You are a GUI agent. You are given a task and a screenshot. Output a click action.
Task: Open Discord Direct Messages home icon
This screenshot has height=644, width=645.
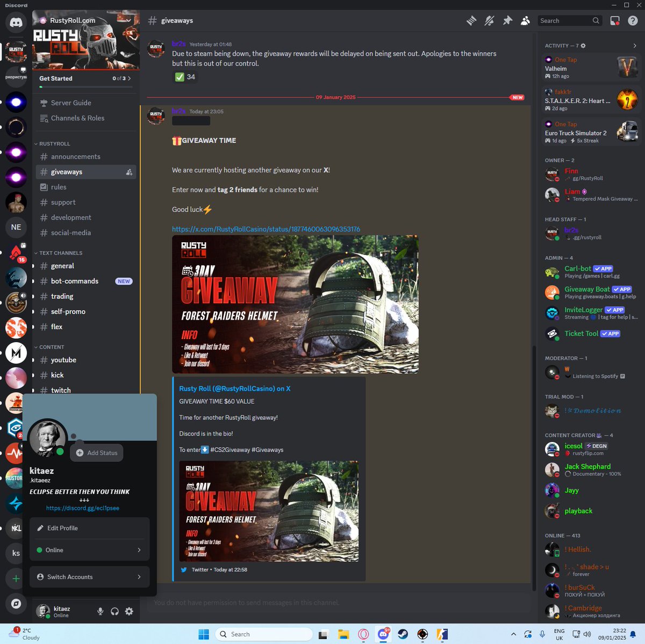pos(16,22)
